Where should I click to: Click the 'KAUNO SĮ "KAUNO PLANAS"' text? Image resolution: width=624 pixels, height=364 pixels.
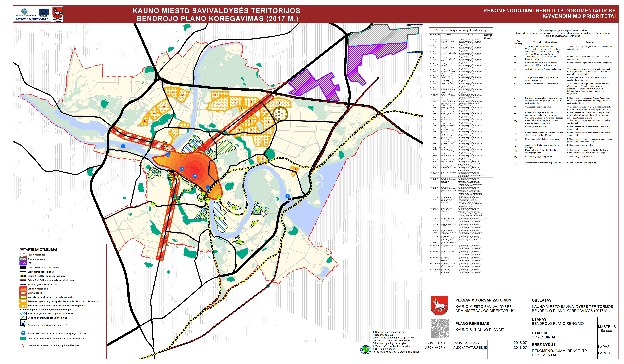click(480, 330)
